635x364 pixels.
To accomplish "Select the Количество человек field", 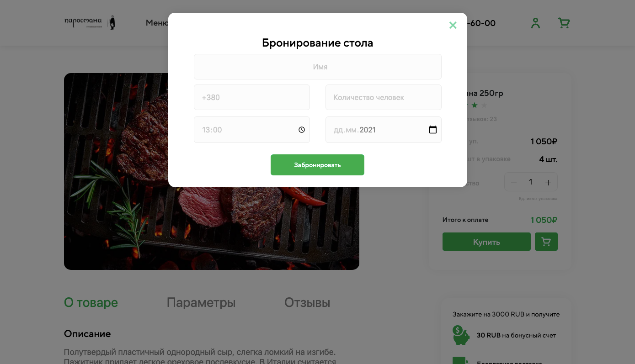I will click(x=384, y=97).
